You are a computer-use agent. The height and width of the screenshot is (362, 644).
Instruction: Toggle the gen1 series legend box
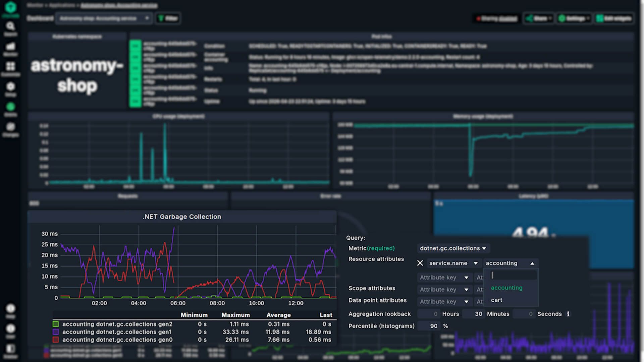point(56,332)
